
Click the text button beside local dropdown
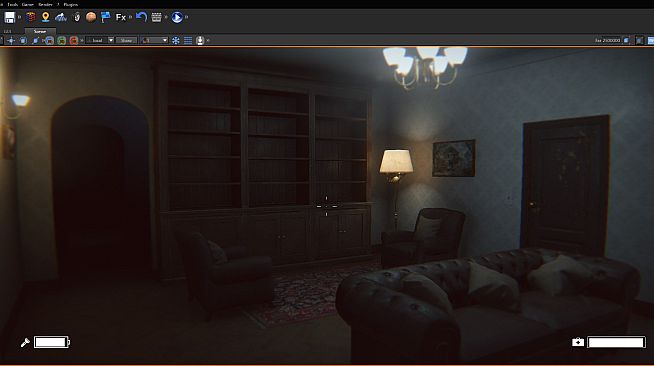(126, 40)
